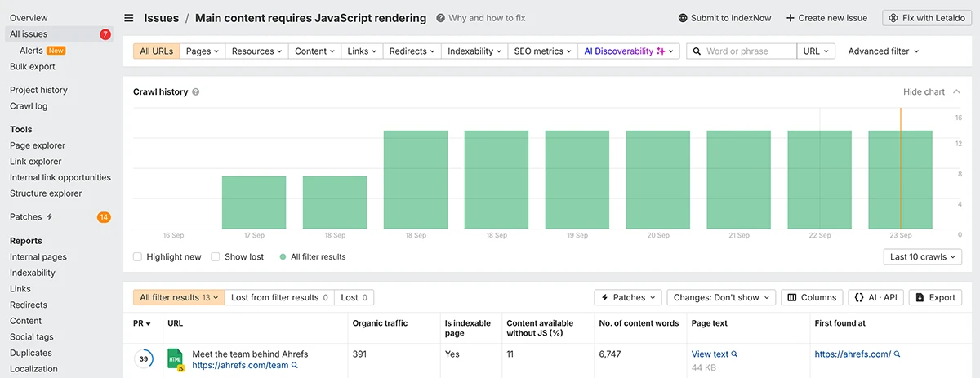Open the Internal pages report
Screen dimensions: 980x378
[x=38, y=256]
